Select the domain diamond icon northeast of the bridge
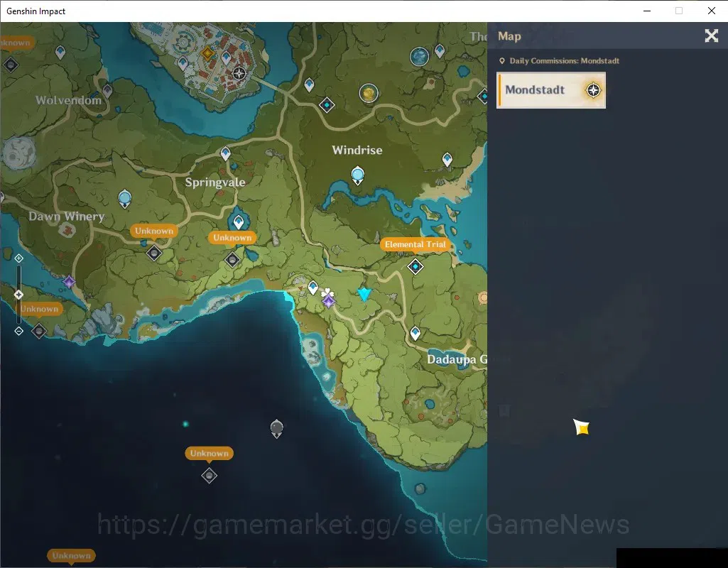 (x=327, y=105)
